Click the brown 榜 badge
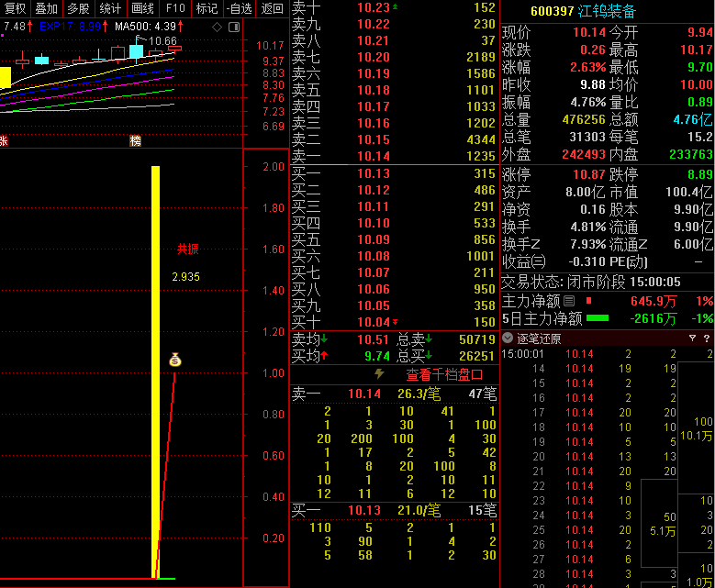The image size is (715, 588). (136, 141)
